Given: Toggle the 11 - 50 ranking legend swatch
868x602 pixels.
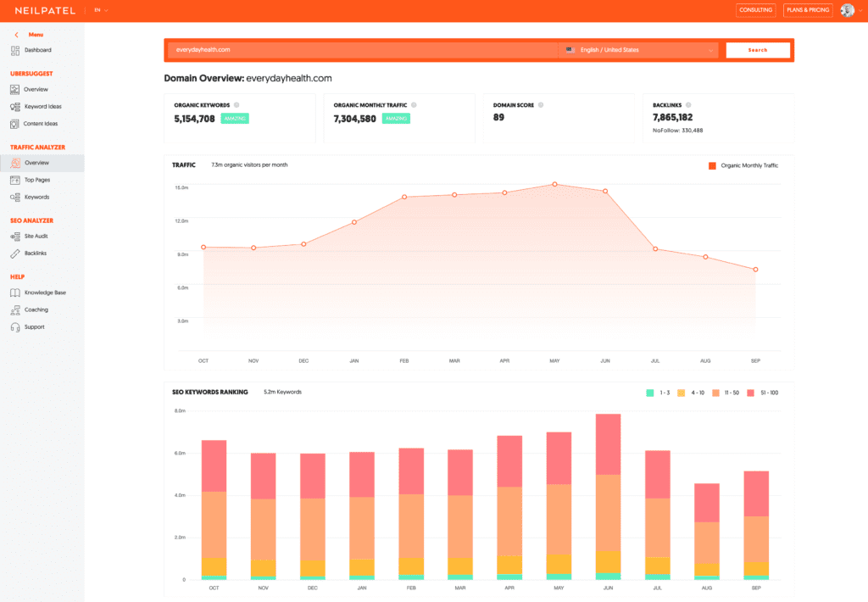Looking at the screenshot, I should pyautogui.click(x=715, y=393).
